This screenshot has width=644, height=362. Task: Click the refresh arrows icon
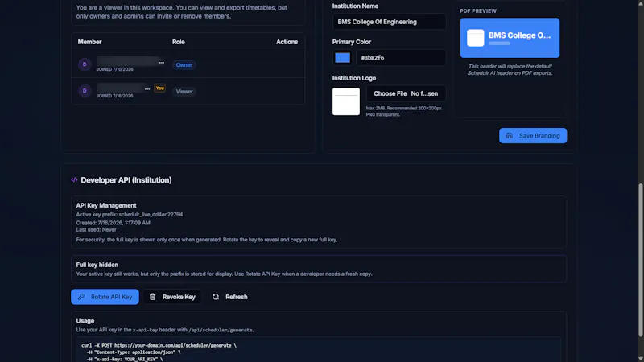216,297
